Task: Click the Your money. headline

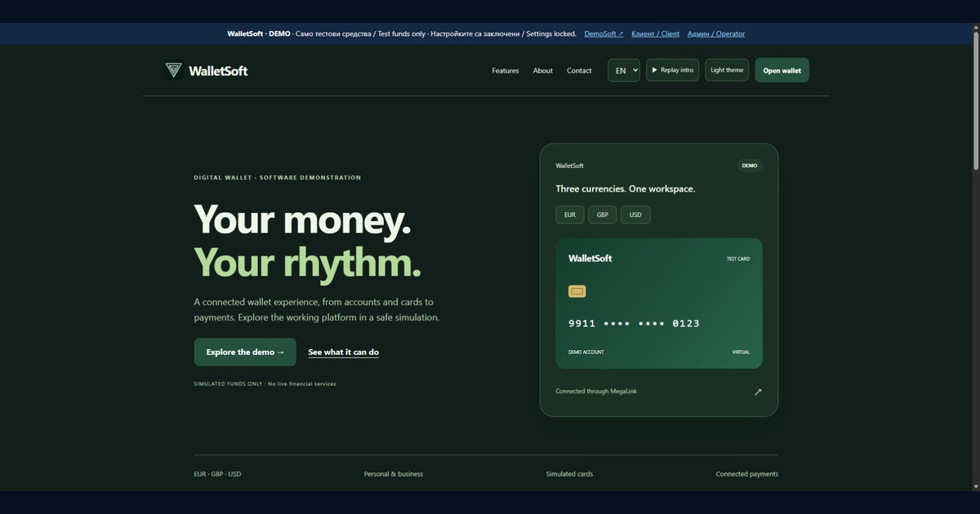Action: pyautogui.click(x=302, y=220)
